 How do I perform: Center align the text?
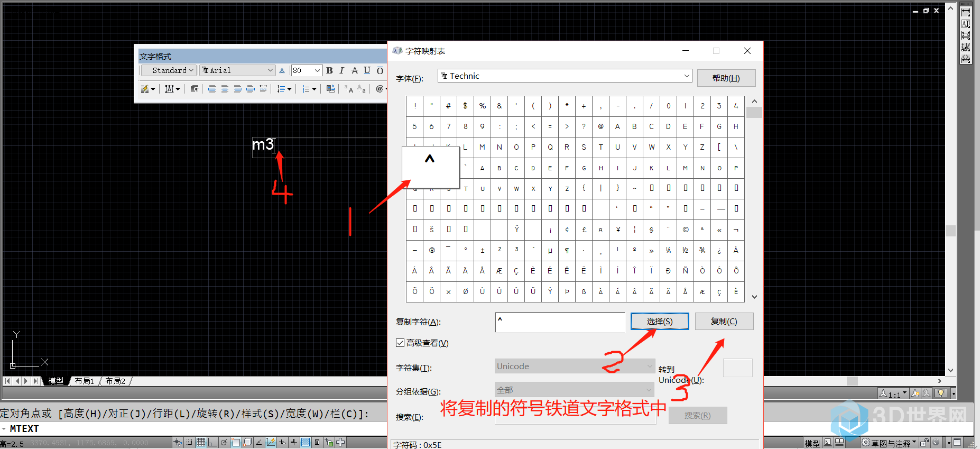tap(225, 89)
